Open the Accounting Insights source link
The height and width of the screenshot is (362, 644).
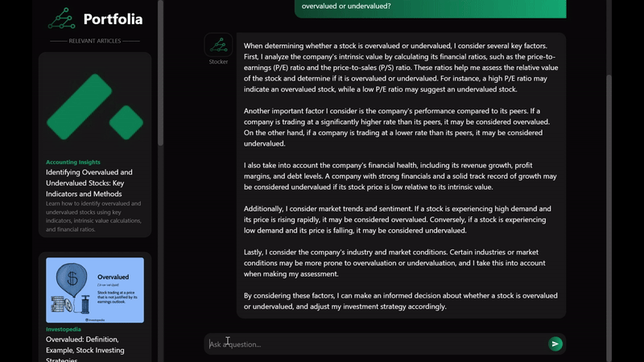click(x=73, y=162)
